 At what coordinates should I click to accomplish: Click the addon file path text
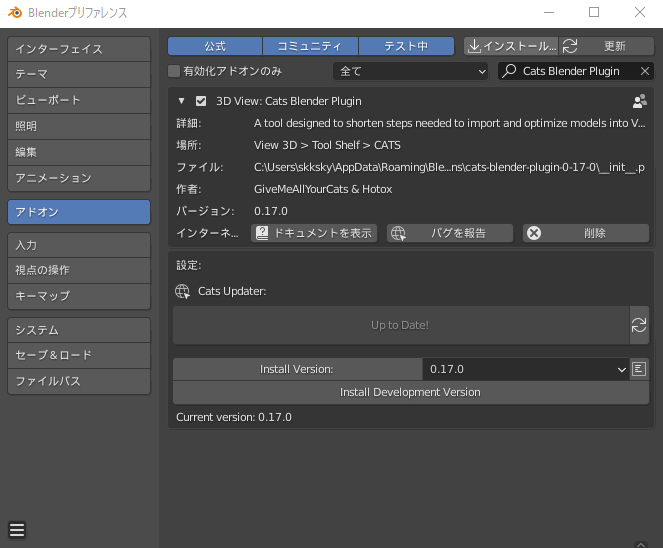449,167
